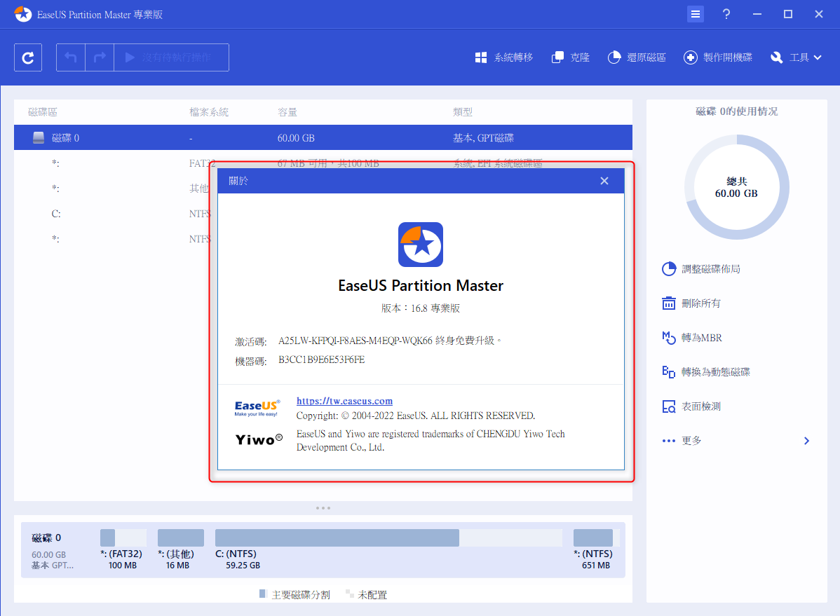This screenshot has width=840, height=616.
Task: Click the EaseUS app icon in title bar
Action: pyautogui.click(x=23, y=15)
